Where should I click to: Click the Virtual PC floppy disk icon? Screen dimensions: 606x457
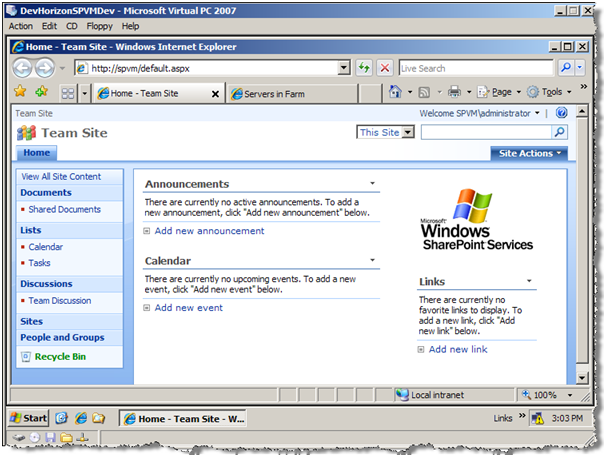(50, 438)
